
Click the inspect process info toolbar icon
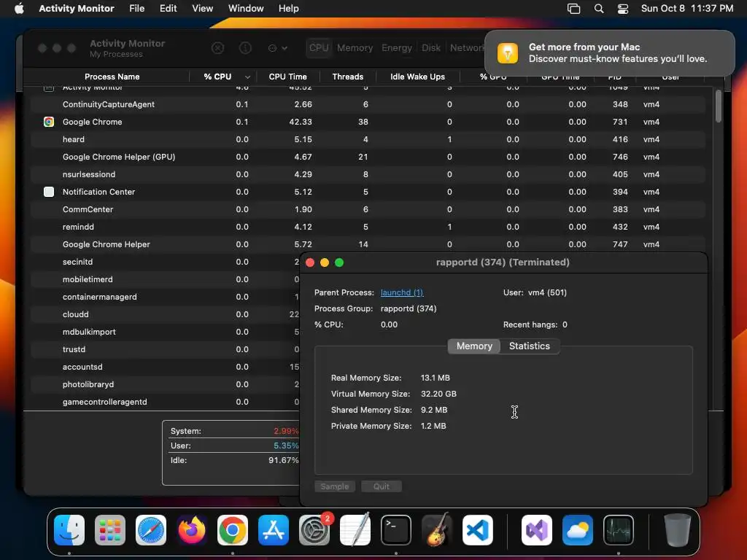pyautogui.click(x=245, y=48)
